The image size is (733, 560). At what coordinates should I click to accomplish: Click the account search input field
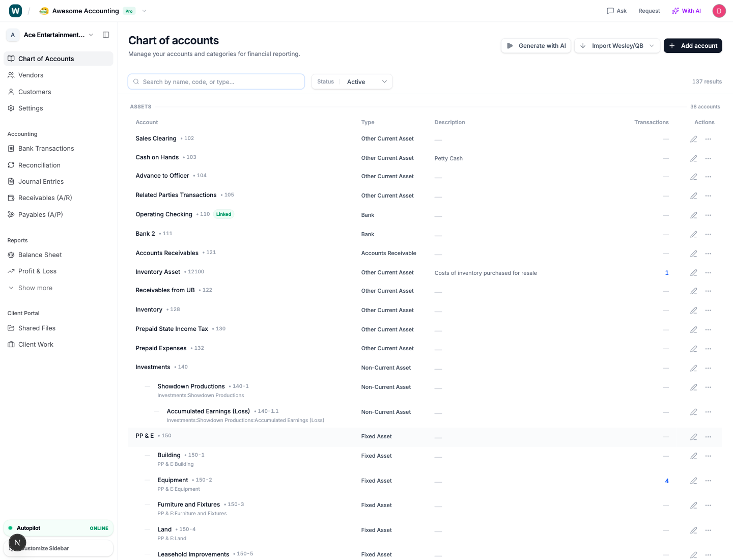point(216,82)
